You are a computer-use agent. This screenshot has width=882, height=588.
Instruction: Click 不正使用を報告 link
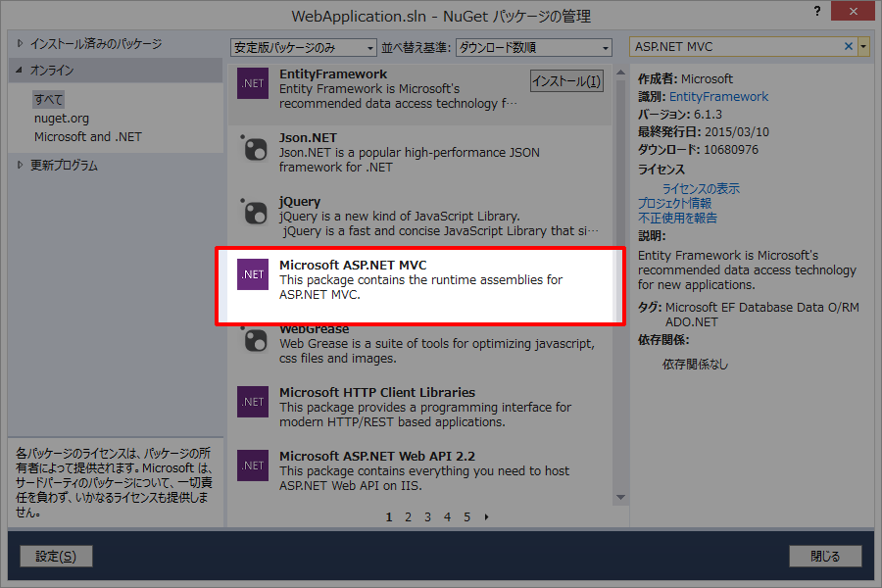(x=677, y=218)
